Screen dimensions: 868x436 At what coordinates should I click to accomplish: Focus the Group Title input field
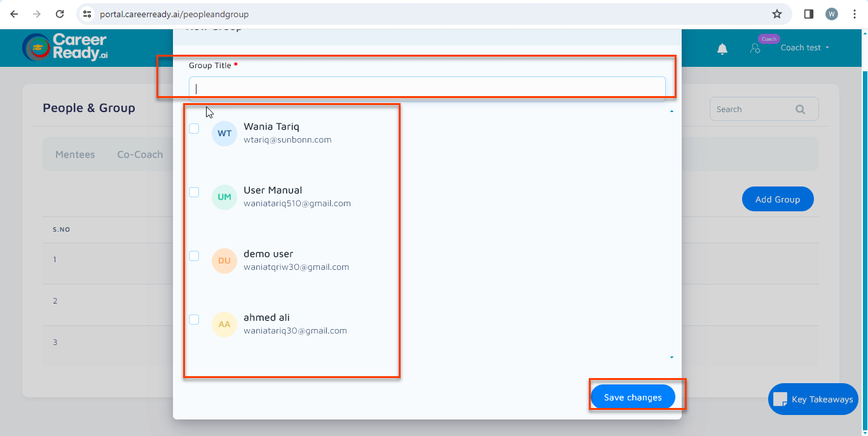[x=427, y=89]
